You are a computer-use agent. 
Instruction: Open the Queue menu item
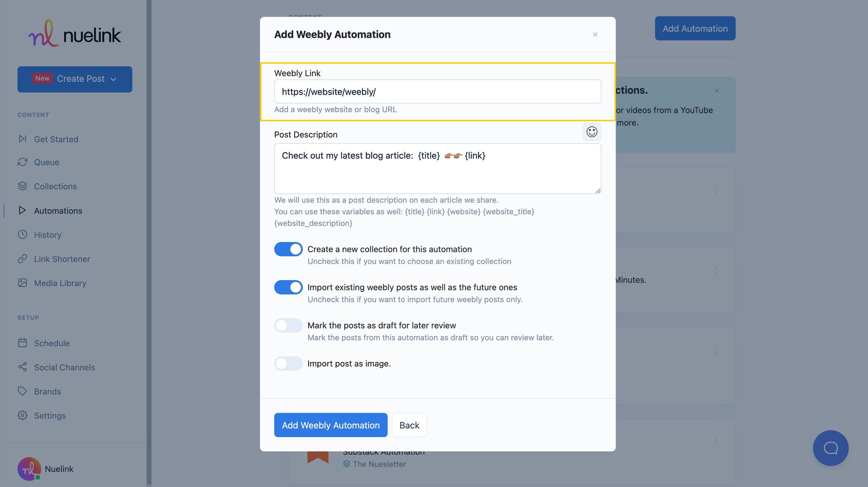click(46, 162)
